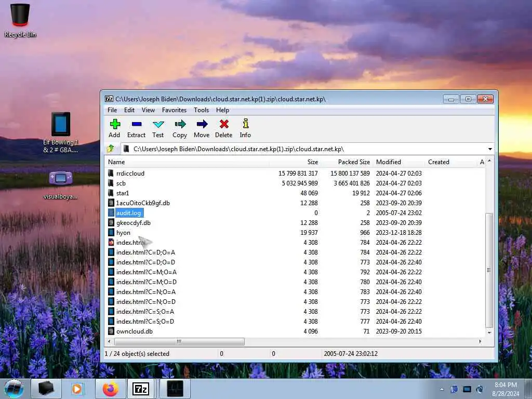Click status bar text 2005-07-24 23:02:12

[351, 353]
